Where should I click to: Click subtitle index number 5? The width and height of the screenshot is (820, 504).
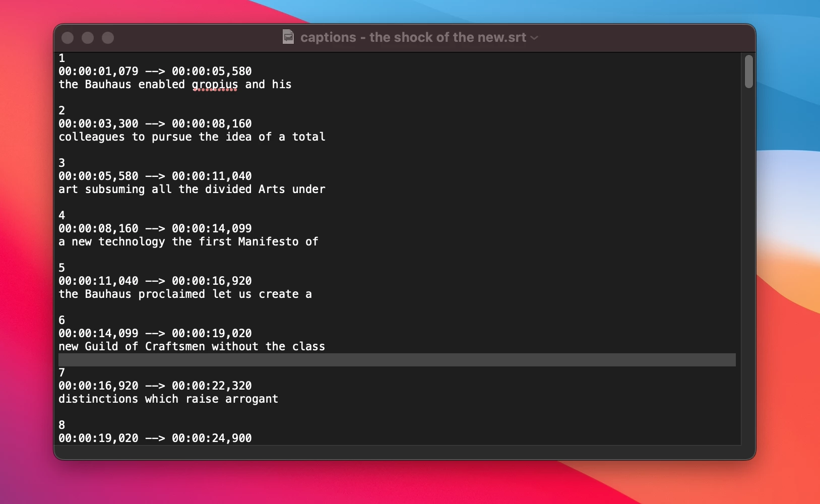(x=62, y=268)
